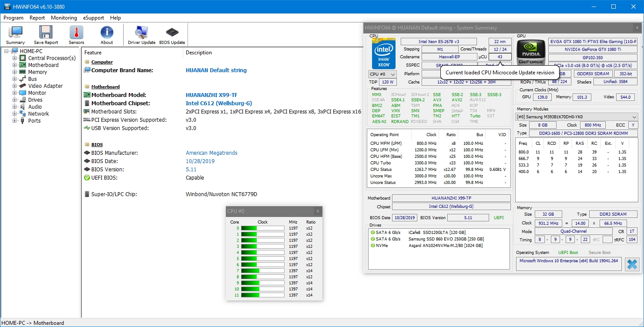The image size is (644, 327).
Task: Click the Motherboard Model row HUANANZHI X99-TF
Action: tap(211, 95)
